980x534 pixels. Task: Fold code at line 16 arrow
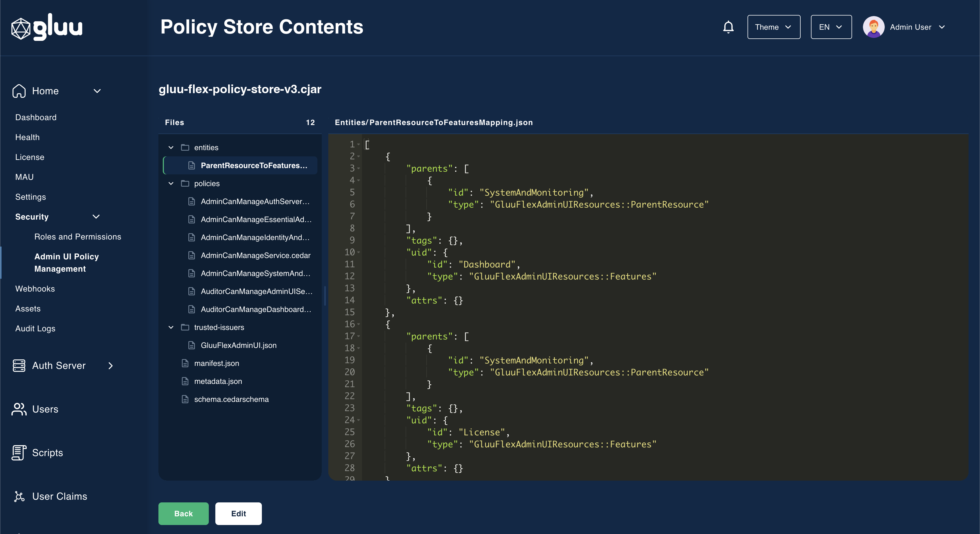358,324
